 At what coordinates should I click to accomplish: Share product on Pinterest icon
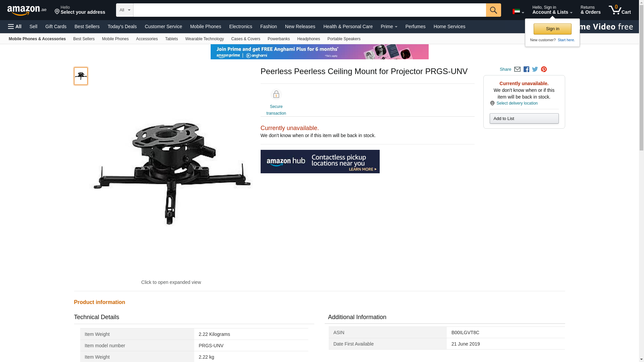[x=544, y=69]
